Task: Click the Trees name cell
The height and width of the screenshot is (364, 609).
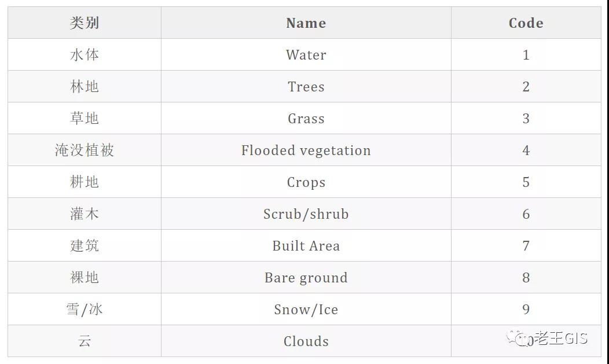Action: pos(306,87)
